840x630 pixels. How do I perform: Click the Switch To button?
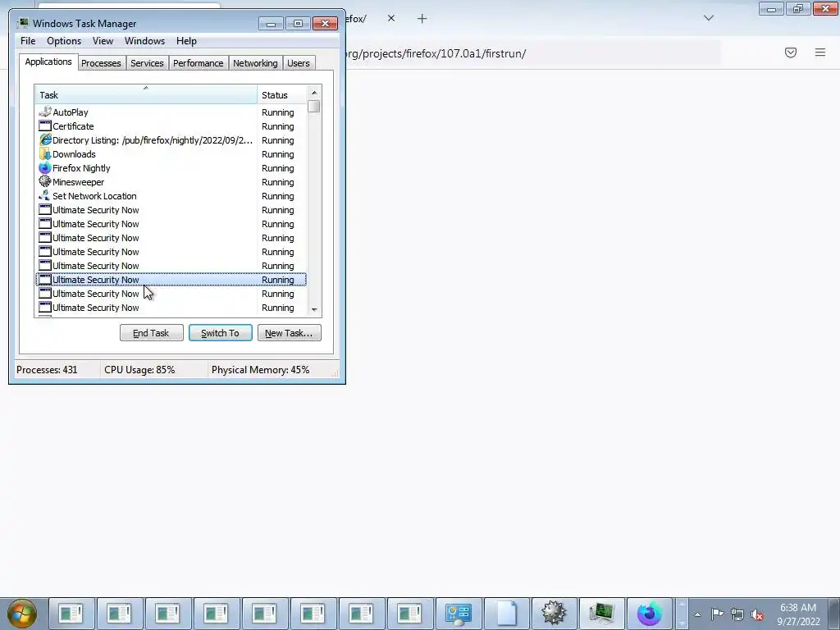220,333
